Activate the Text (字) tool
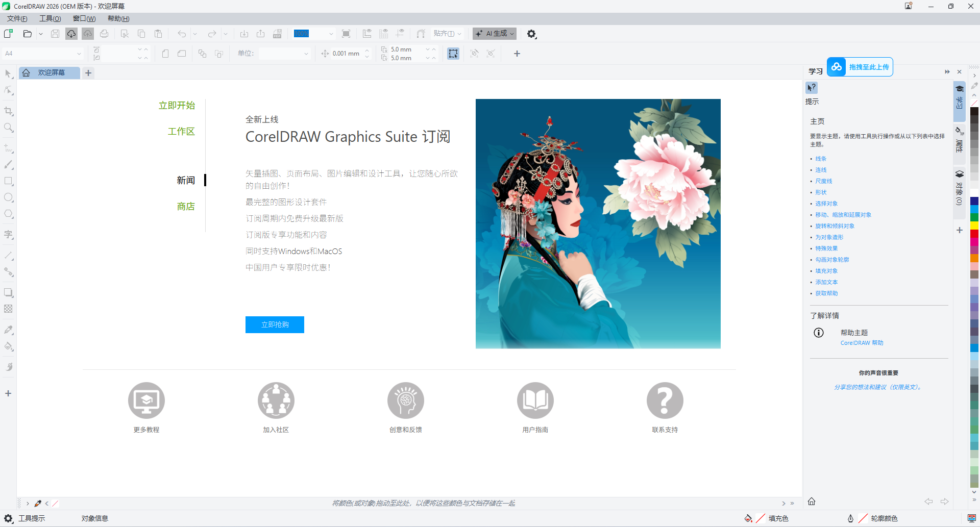This screenshot has height=527, width=980. pos(8,235)
